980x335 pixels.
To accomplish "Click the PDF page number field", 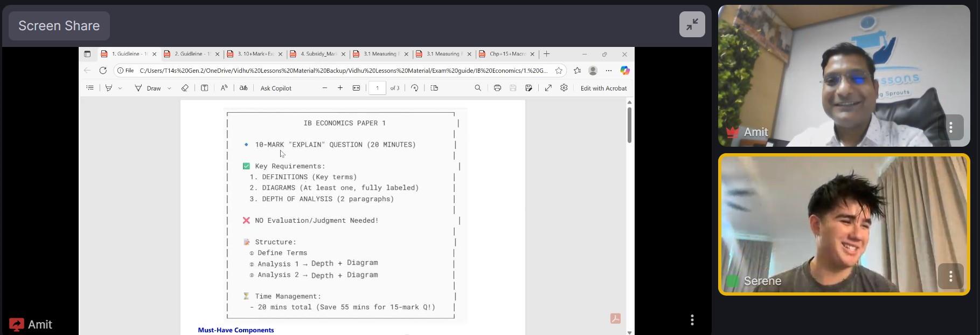I will coord(377,88).
